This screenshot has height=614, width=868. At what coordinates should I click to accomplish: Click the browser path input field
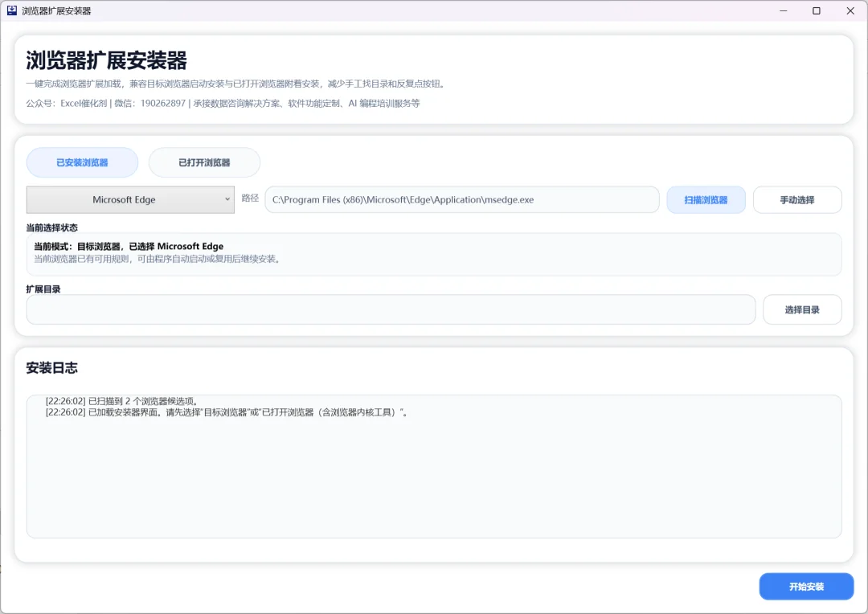462,200
